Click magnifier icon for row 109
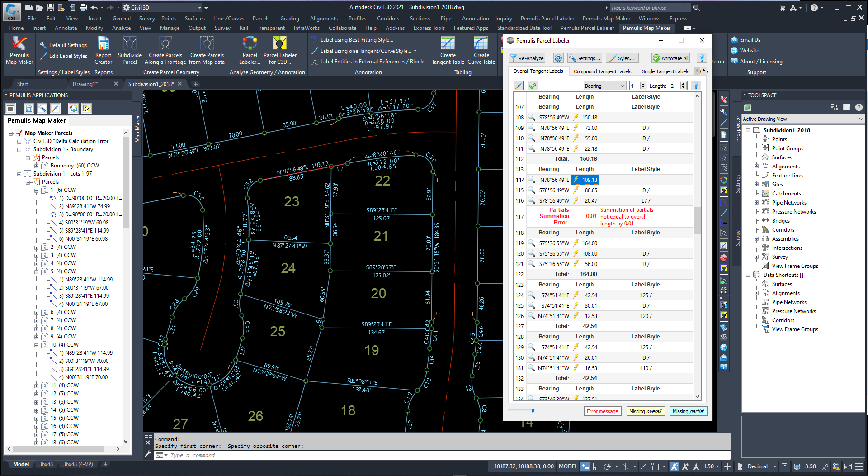The height and width of the screenshot is (476, 868). (532, 128)
